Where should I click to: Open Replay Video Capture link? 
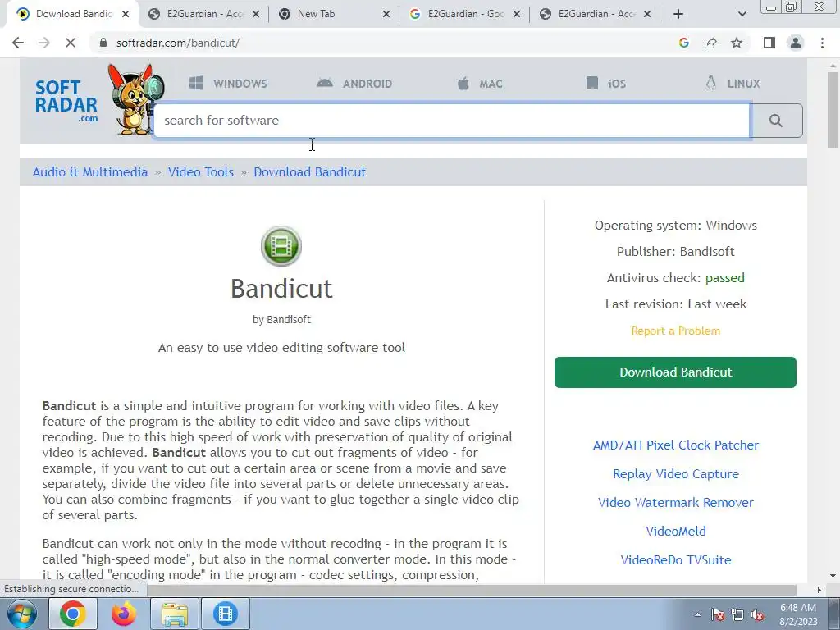(676, 474)
